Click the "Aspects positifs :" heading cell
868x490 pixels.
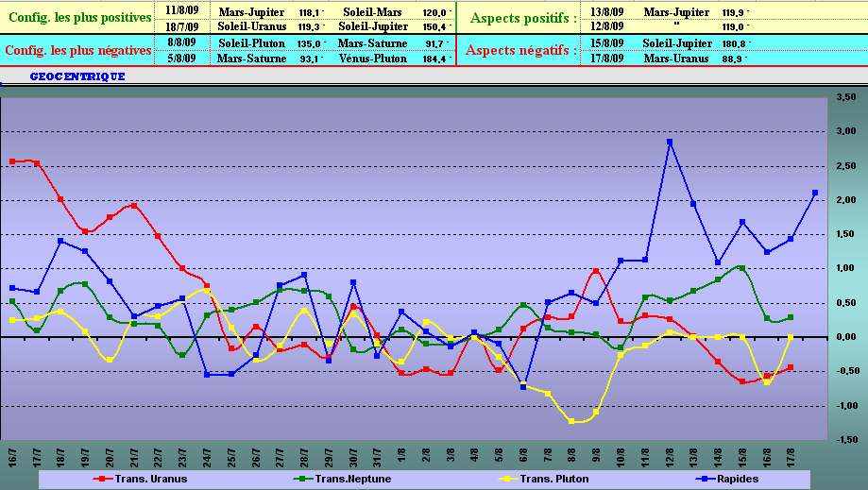pos(521,18)
